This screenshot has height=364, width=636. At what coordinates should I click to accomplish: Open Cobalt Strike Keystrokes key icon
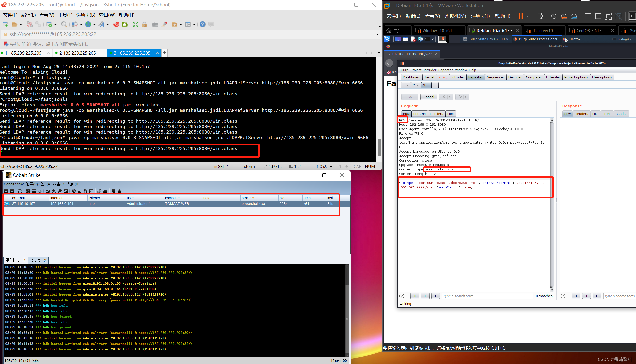60,191
